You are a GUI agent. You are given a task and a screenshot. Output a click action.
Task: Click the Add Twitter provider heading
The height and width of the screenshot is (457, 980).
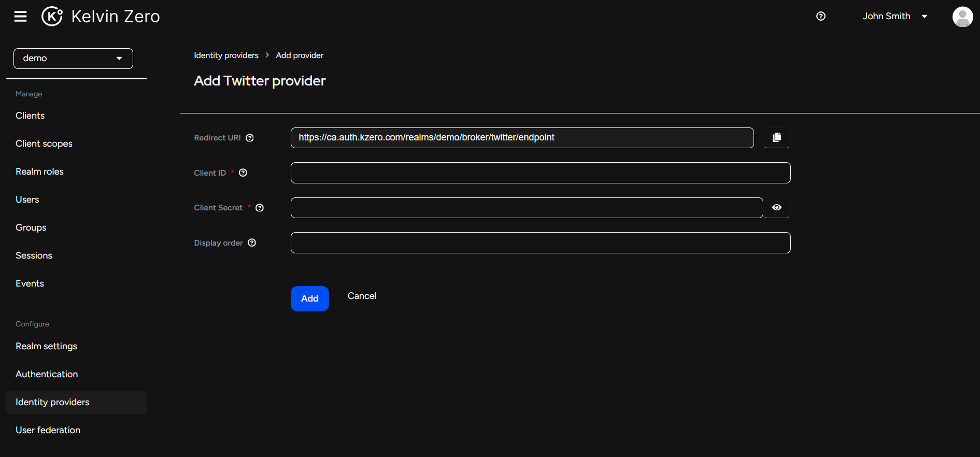tap(260, 81)
